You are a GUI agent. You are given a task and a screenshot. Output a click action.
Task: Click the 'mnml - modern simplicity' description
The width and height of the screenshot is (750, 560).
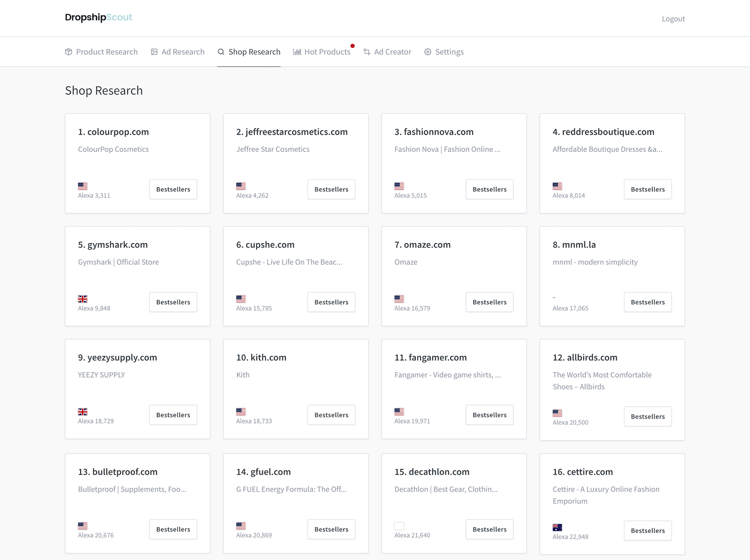(595, 262)
